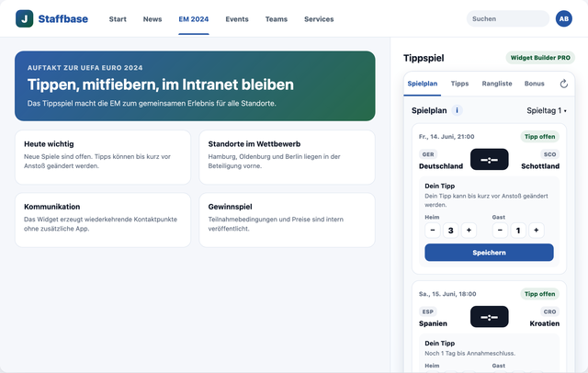This screenshot has height=373, width=588.
Task: Decrease Heim goals for Deutschland match
Action: (x=433, y=231)
